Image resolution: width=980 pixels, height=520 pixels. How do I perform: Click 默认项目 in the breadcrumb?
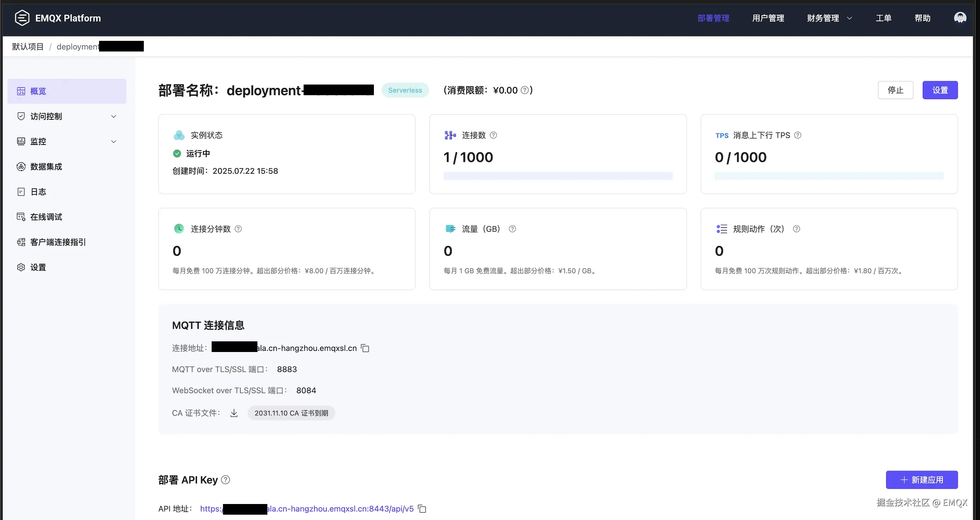point(28,47)
